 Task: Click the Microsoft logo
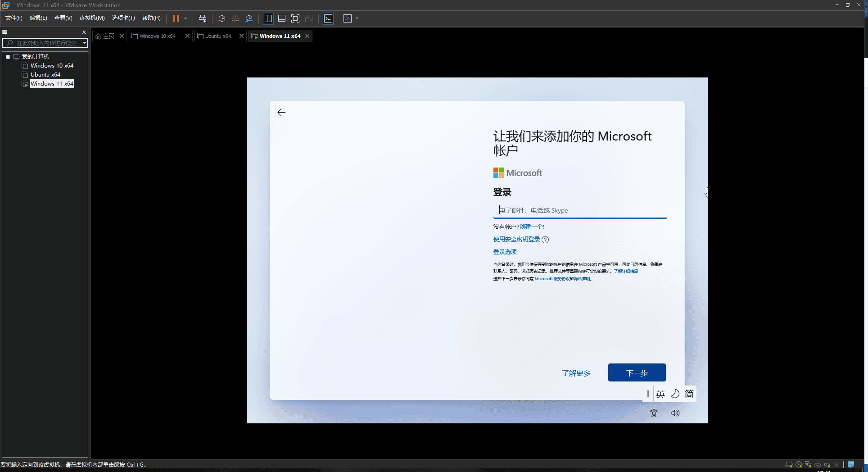click(x=518, y=173)
